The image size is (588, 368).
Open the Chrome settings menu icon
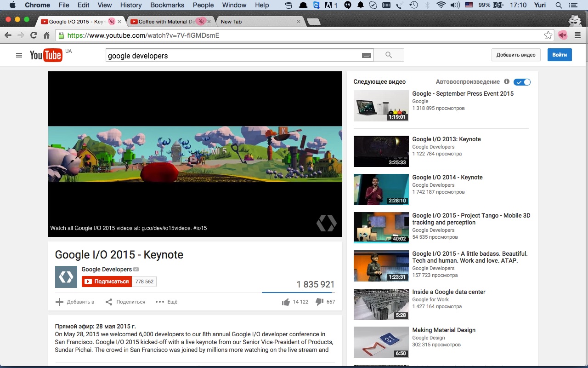pyautogui.click(x=578, y=35)
